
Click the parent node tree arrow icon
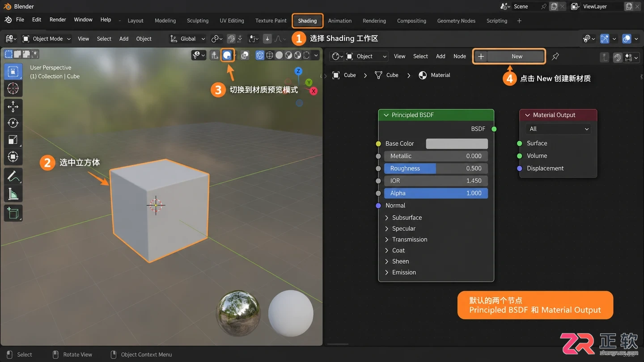click(605, 57)
